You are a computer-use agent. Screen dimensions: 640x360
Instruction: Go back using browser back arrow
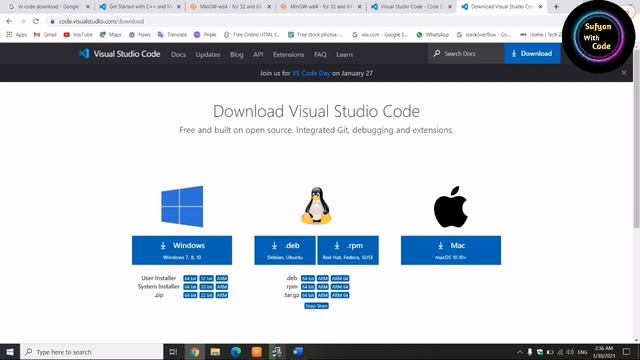pos(9,21)
